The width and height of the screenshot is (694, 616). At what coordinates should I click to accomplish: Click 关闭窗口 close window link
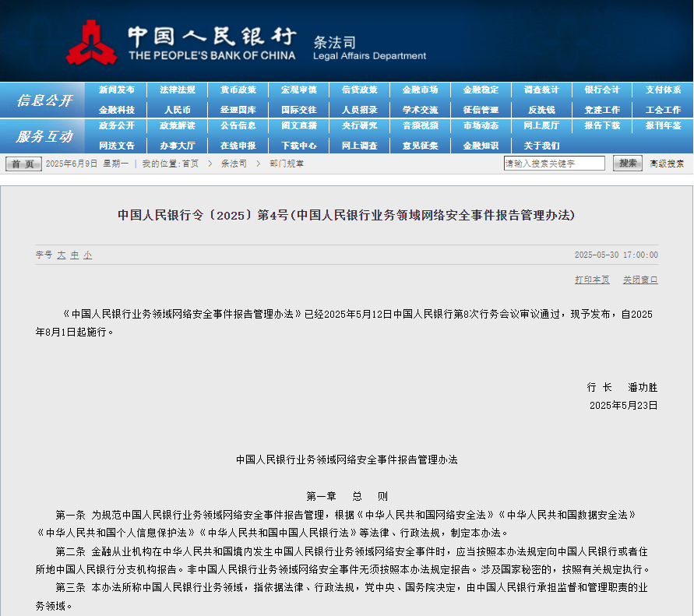[640, 280]
